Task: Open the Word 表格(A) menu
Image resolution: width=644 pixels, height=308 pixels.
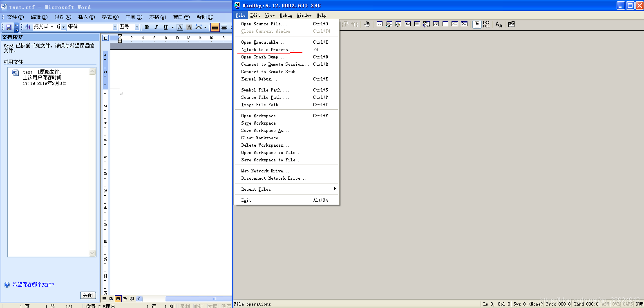Action: click(x=158, y=17)
